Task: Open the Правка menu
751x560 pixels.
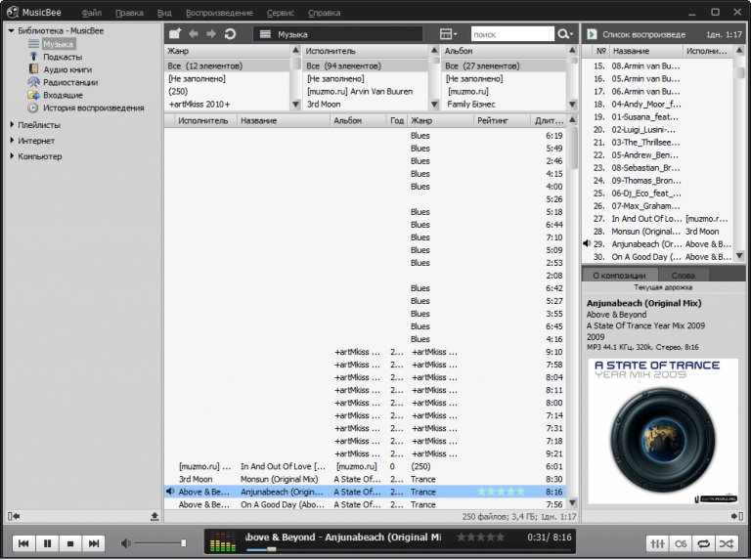Action: point(129,13)
